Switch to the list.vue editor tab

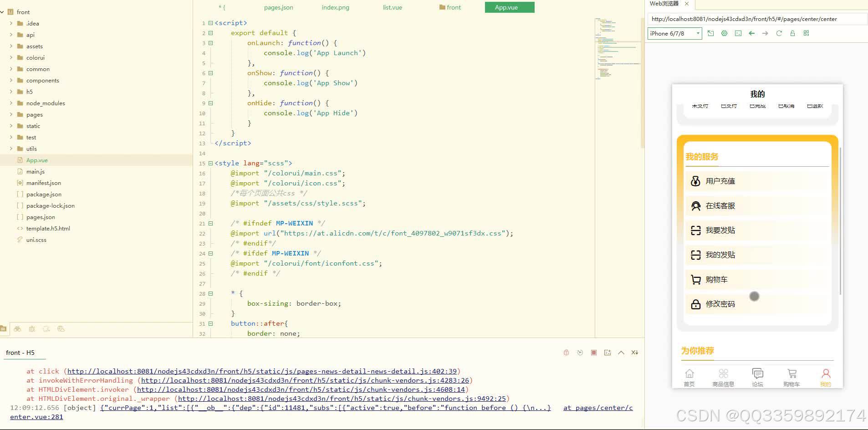[392, 7]
